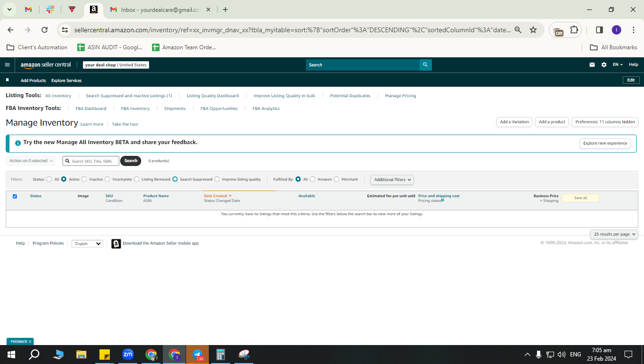Viewport: 644px width, 364px height.
Task: Select the Inactive status radio button
Action: click(x=84, y=179)
